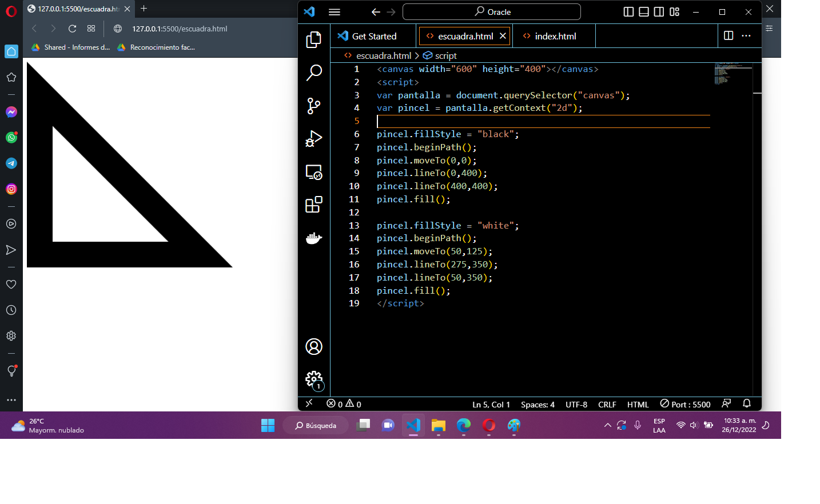The width and height of the screenshot is (820, 504).
Task: Switch to the escuadra.html tab
Action: tap(465, 36)
